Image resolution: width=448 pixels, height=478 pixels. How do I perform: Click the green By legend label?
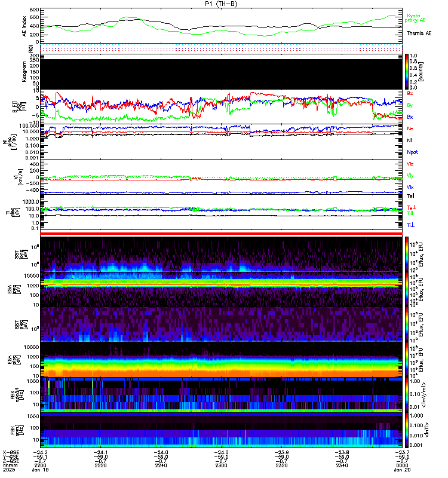[410, 105]
